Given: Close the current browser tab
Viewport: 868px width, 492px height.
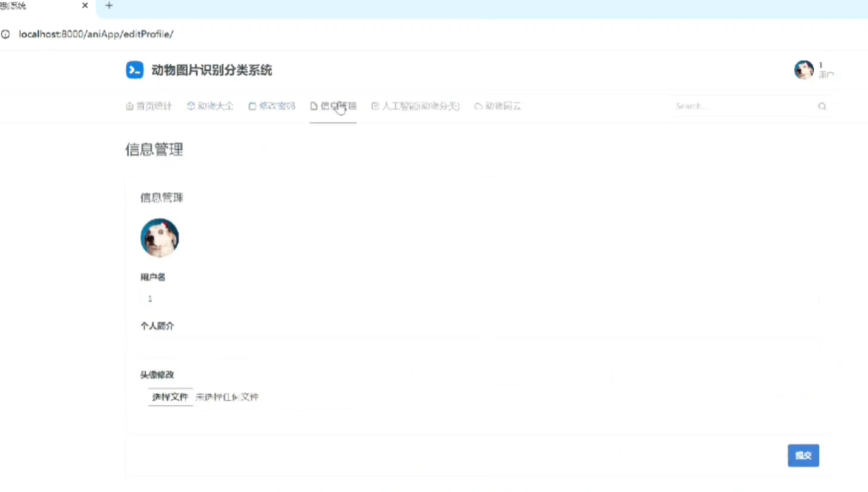Looking at the screenshot, I should 85,6.
